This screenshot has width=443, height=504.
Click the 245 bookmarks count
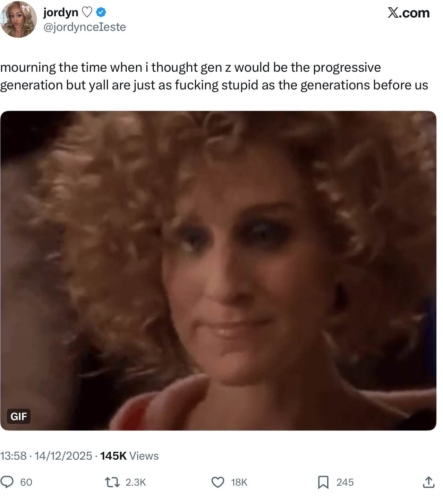pyautogui.click(x=345, y=482)
